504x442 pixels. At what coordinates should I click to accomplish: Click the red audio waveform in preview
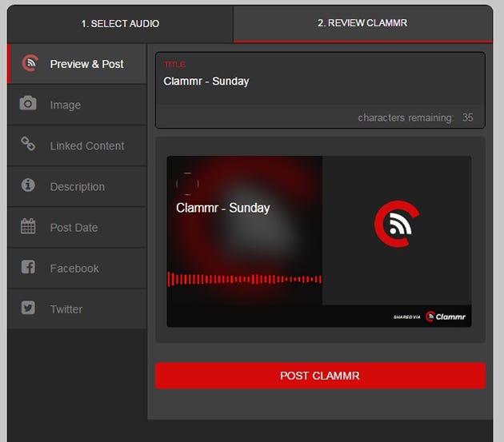245,279
